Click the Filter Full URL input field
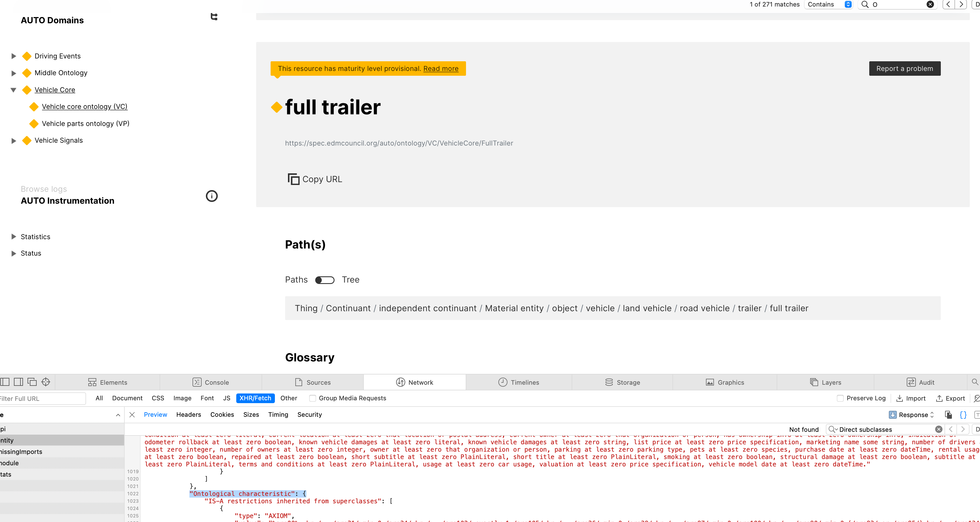 [42, 398]
